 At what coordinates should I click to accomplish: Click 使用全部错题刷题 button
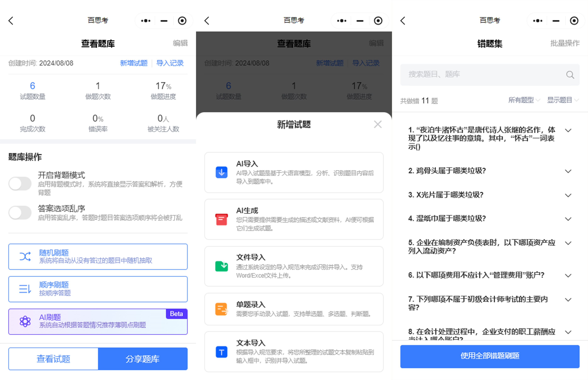[490, 356]
